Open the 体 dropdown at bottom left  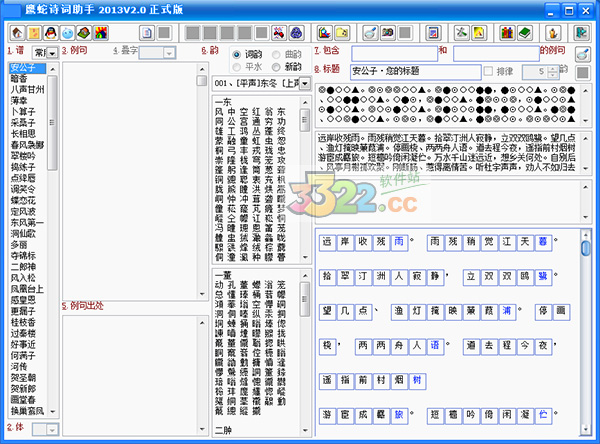(x=52, y=429)
